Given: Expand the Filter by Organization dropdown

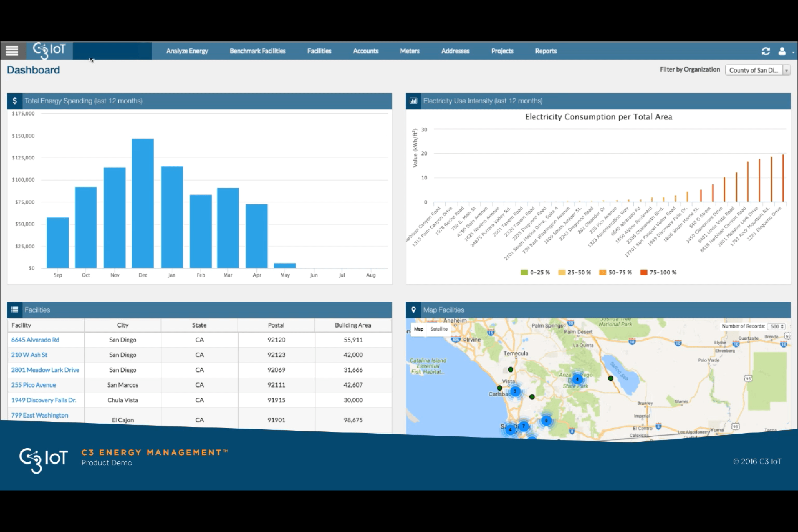Looking at the screenshot, I should click(x=758, y=70).
